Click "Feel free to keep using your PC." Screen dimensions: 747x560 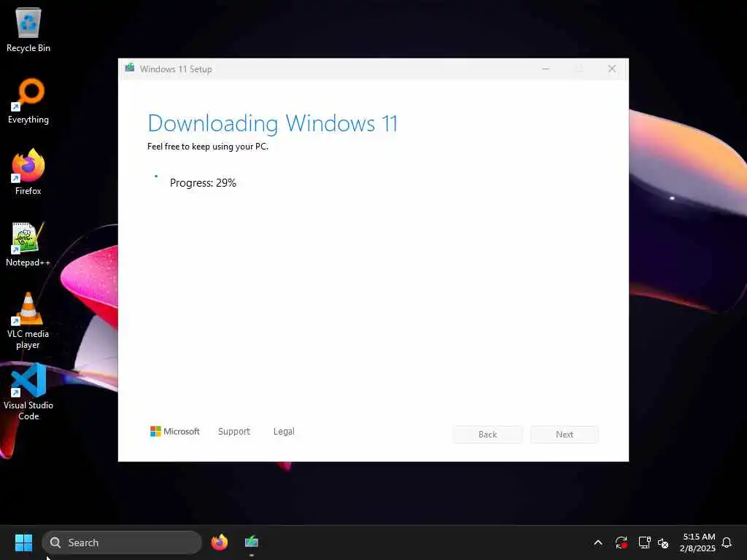coord(208,147)
